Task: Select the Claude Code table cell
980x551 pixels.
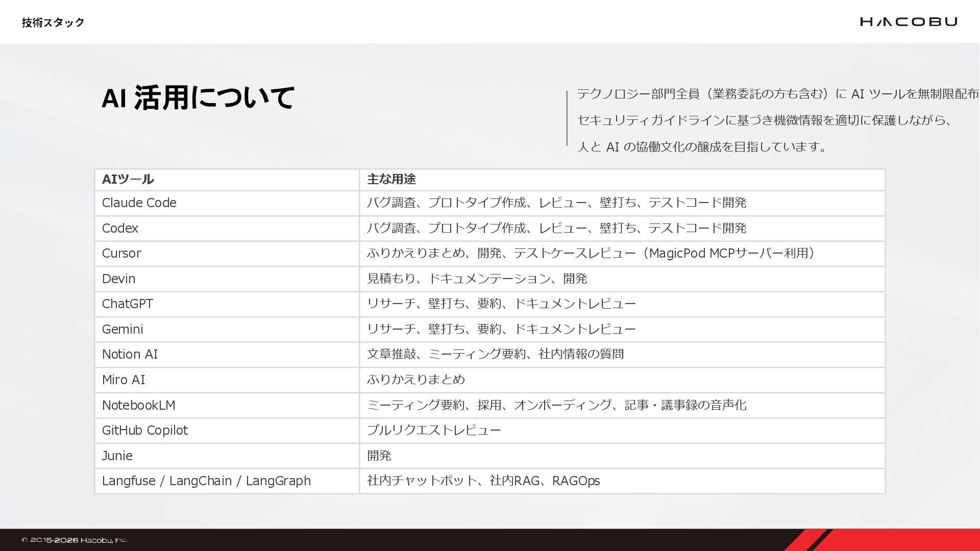Action: [139, 203]
